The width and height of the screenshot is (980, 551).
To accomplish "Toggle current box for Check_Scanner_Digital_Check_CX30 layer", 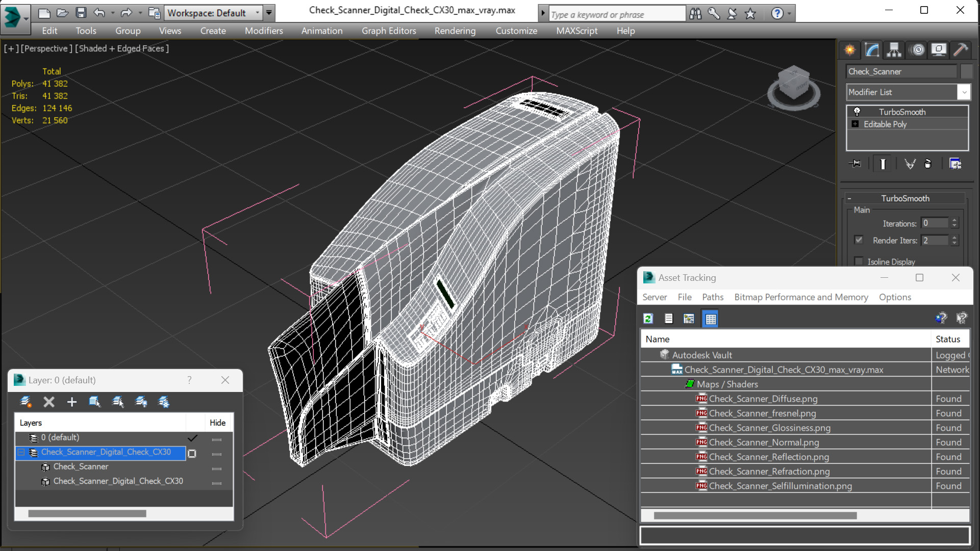I will point(192,453).
